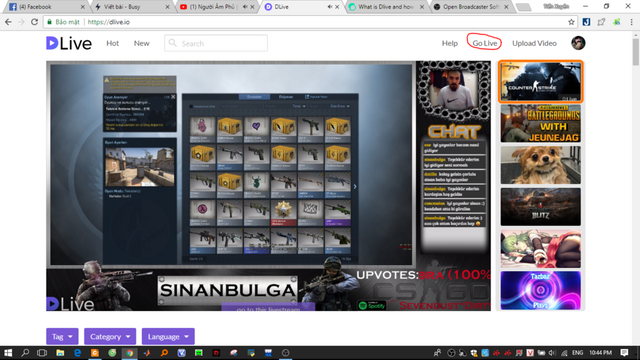Click the browser forward arrow
Viewport: 640px width, 360px height.
pyautogui.click(x=21, y=22)
